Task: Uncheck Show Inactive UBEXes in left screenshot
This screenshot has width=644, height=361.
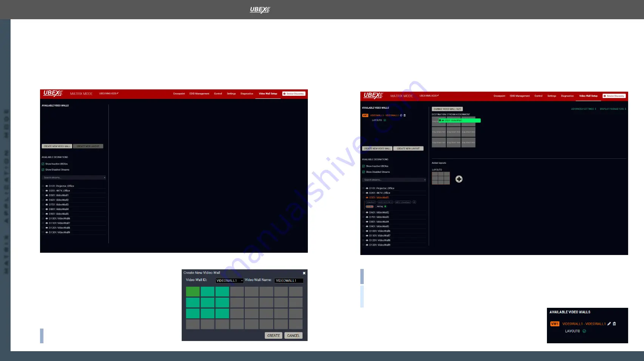Action: point(43,164)
